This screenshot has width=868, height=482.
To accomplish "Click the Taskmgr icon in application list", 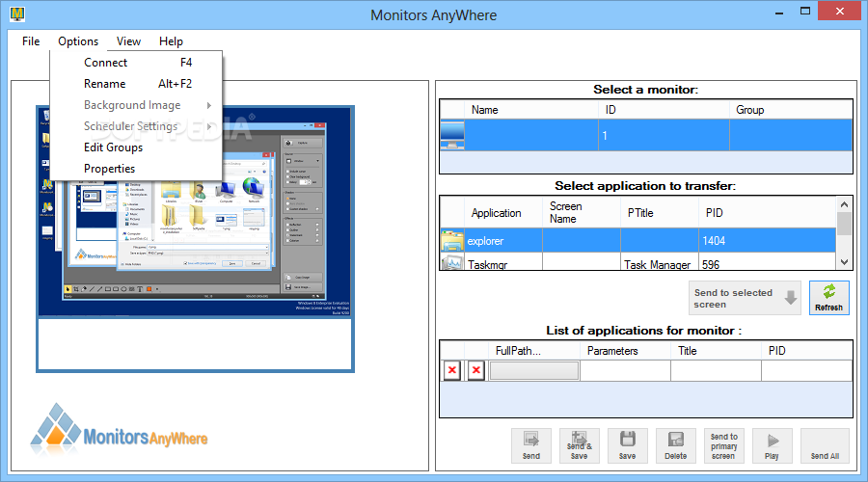I will click(452, 262).
